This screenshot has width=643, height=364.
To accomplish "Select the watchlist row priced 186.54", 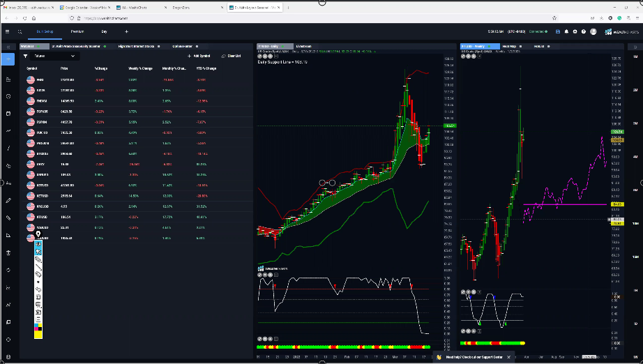I will tap(138, 217).
